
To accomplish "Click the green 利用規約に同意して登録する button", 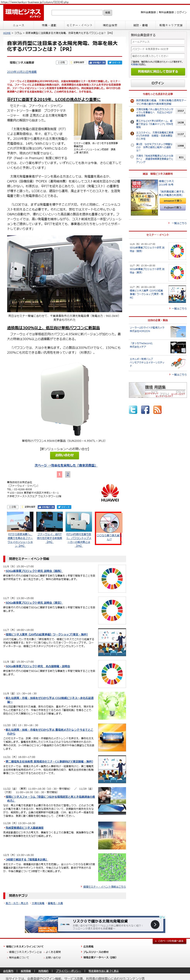I will (158, 71).
